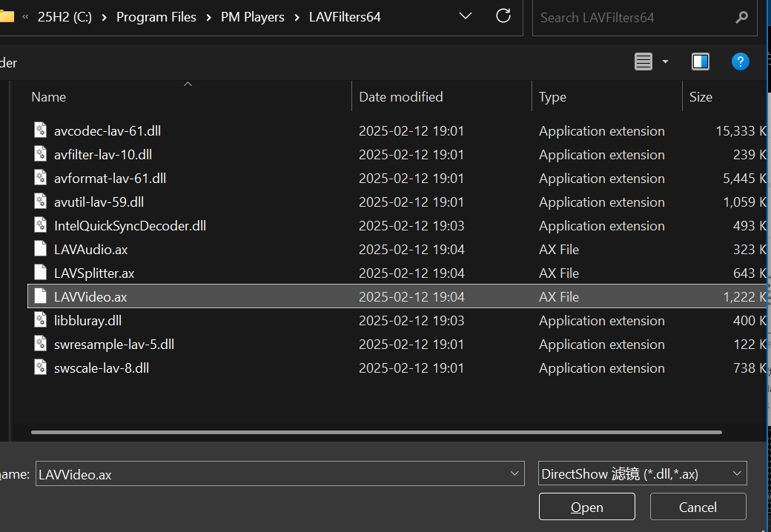Click the Cancel button

(698, 507)
